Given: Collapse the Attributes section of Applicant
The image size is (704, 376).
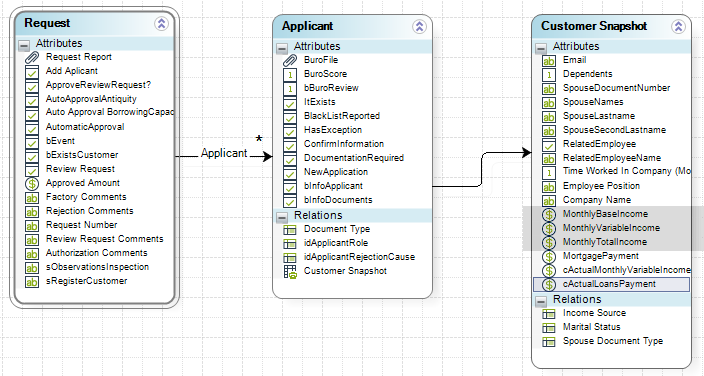Looking at the screenshot, I should [282, 48].
